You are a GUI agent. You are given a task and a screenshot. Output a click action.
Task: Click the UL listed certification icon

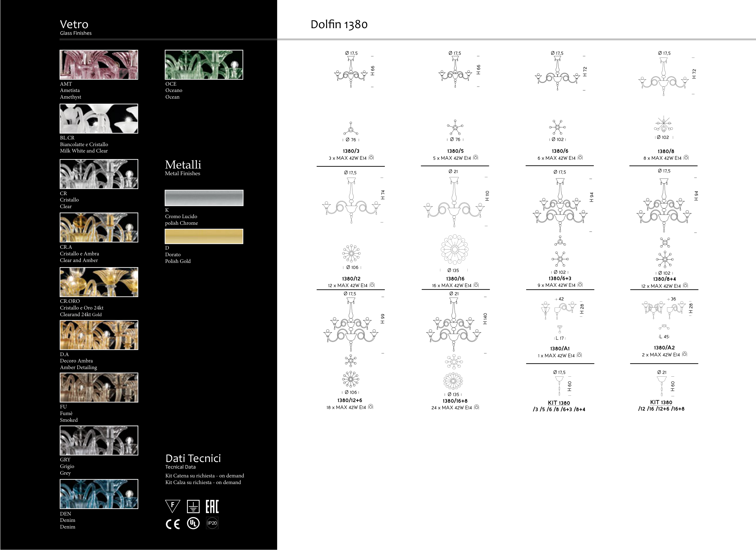[193, 523]
